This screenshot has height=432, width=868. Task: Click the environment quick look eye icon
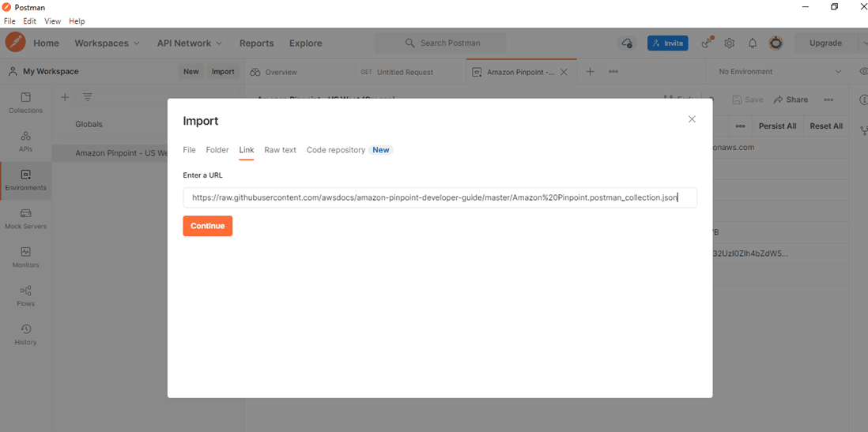click(x=862, y=71)
